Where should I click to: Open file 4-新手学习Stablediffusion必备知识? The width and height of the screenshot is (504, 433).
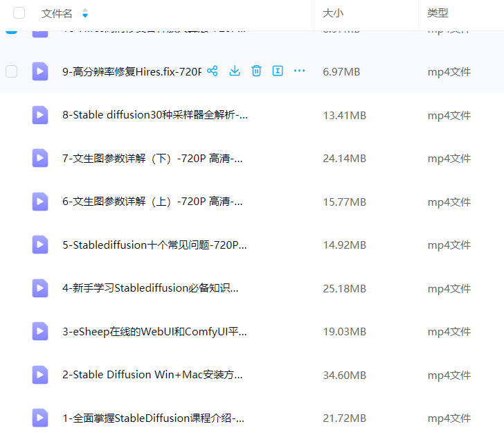tap(150, 288)
